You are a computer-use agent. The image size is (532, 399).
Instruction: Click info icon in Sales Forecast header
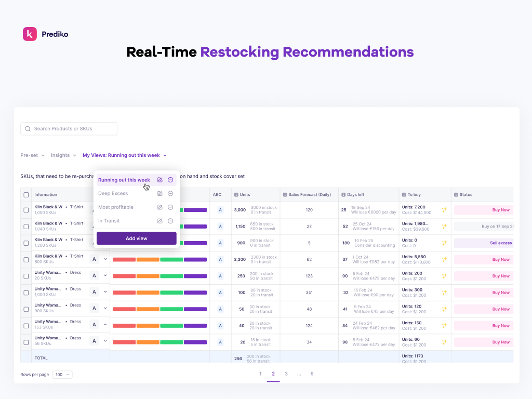[285, 195]
